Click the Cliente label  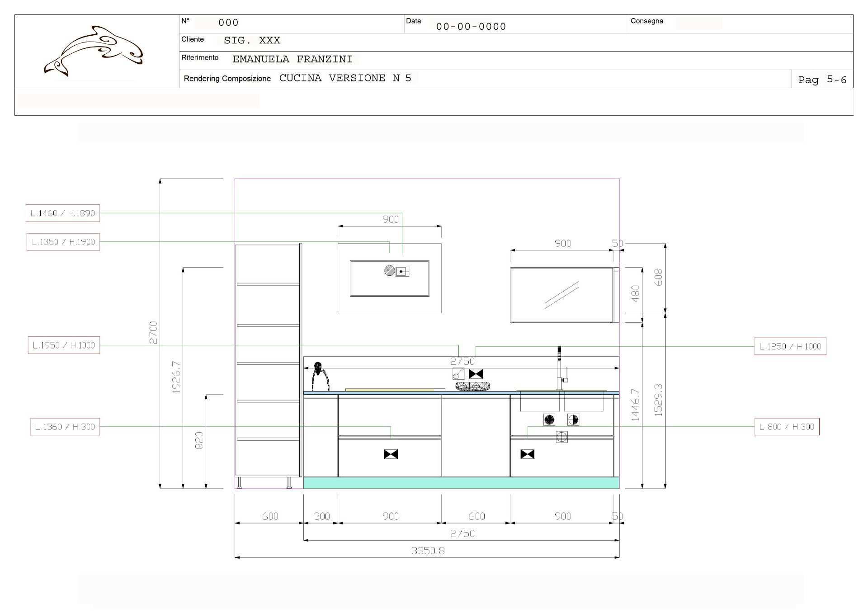193,39
